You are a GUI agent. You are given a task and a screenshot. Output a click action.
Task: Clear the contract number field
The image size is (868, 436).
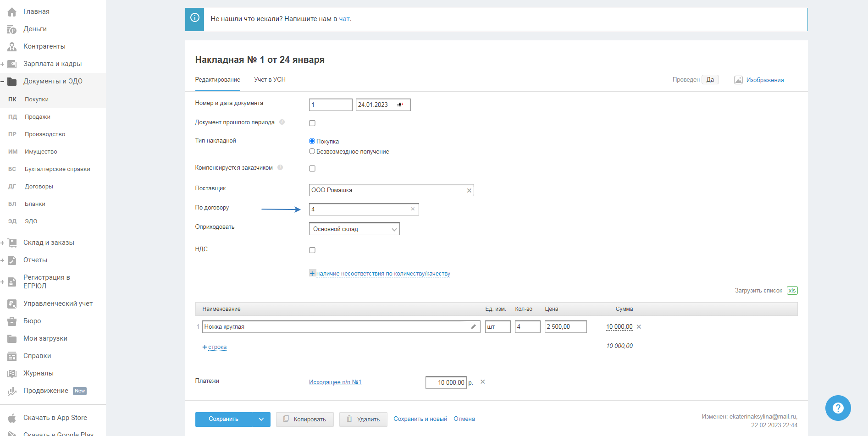(413, 209)
